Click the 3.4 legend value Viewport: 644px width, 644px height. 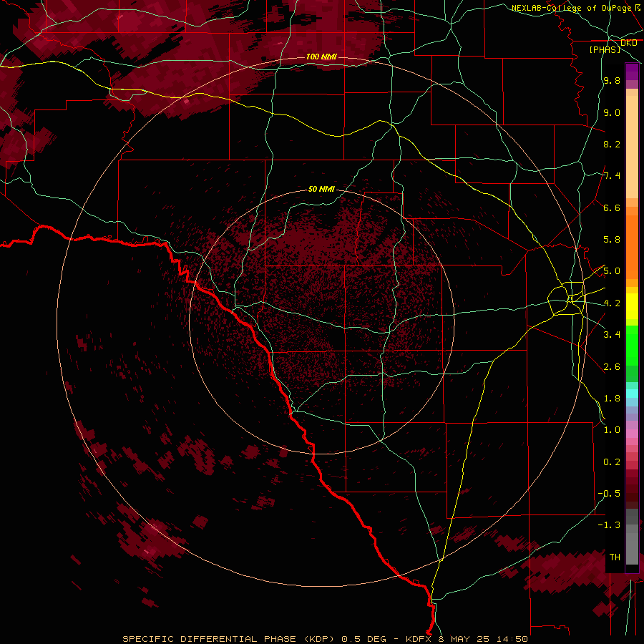click(x=612, y=335)
